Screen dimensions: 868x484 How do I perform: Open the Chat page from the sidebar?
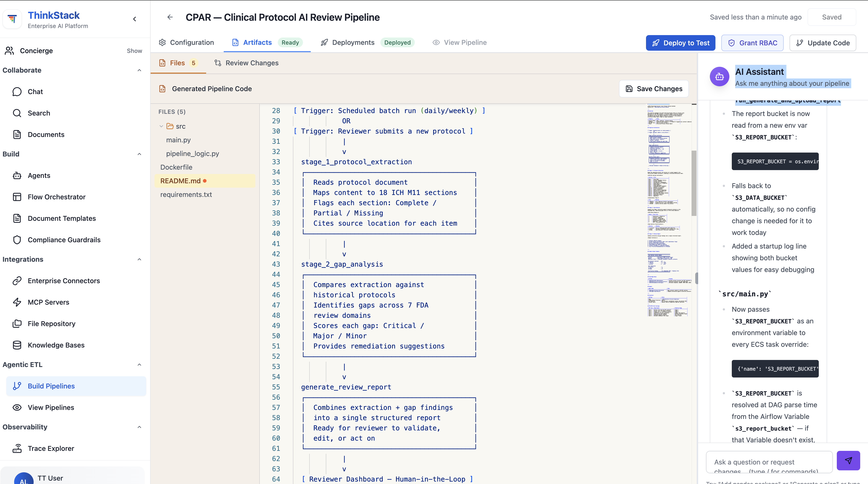[x=35, y=92]
